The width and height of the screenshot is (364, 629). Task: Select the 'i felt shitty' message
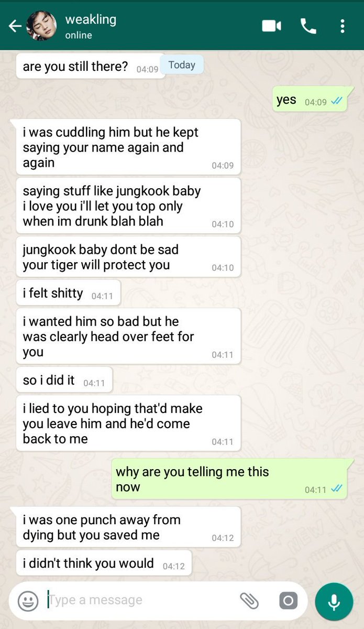click(68, 293)
